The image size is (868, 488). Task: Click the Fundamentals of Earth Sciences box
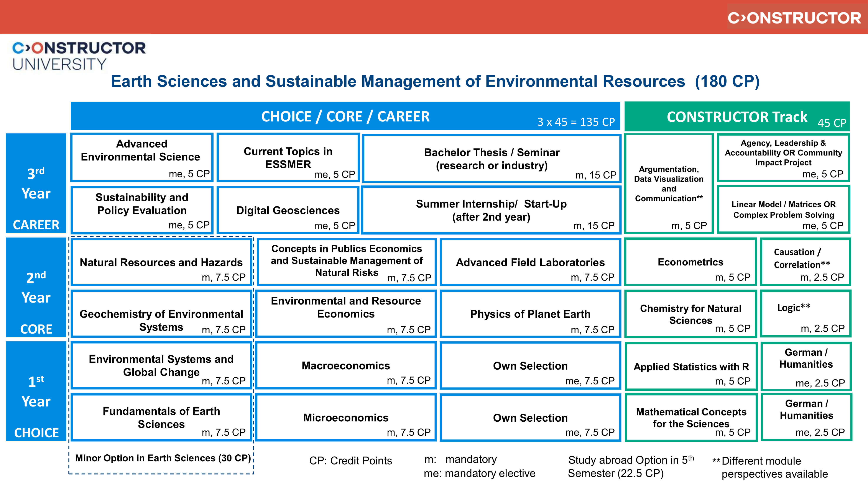click(161, 418)
